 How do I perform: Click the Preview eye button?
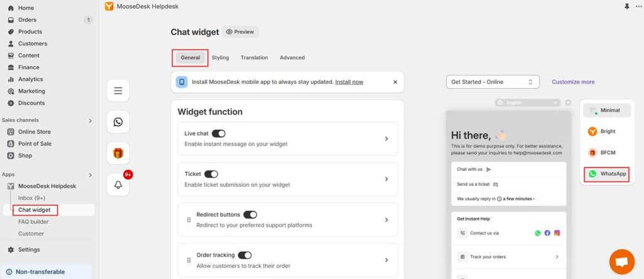pos(241,31)
